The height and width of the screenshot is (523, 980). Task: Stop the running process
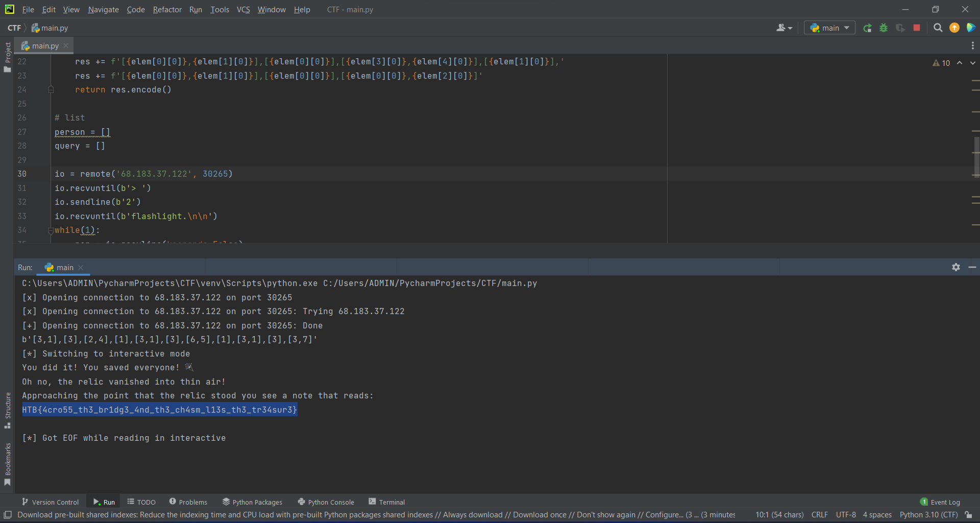pos(917,28)
